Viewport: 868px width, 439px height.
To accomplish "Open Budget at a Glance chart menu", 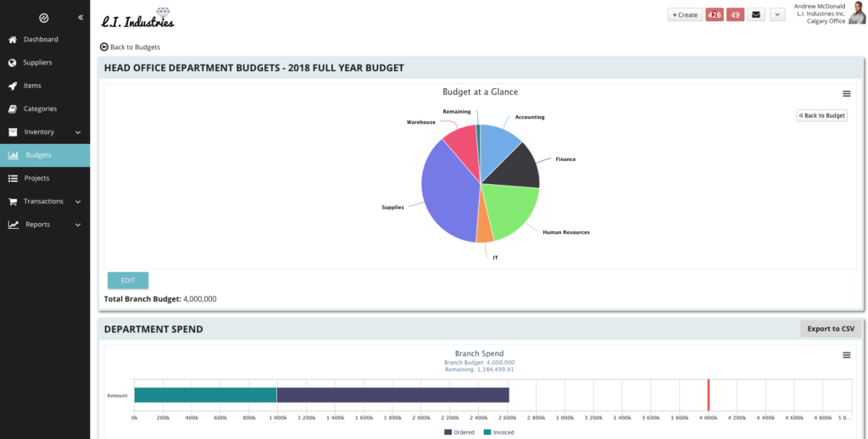I will [847, 94].
